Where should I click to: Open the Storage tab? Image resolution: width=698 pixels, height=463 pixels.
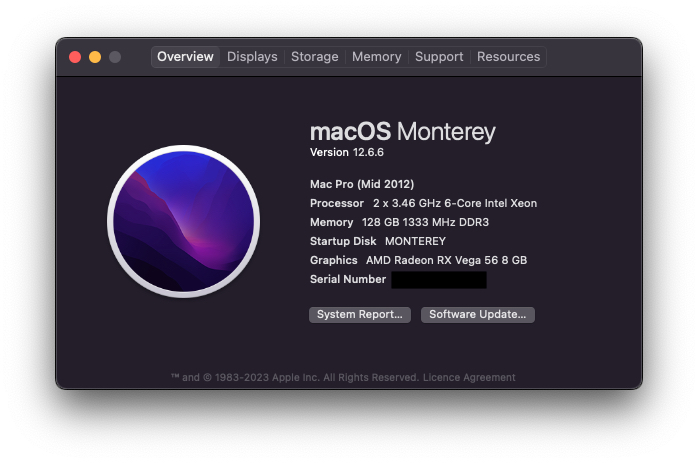point(315,57)
